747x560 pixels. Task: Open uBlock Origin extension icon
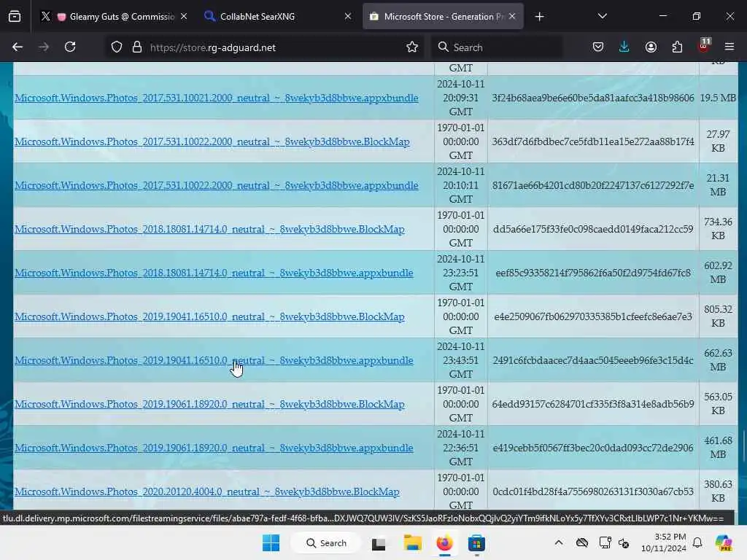pyautogui.click(x=704, y=46)
